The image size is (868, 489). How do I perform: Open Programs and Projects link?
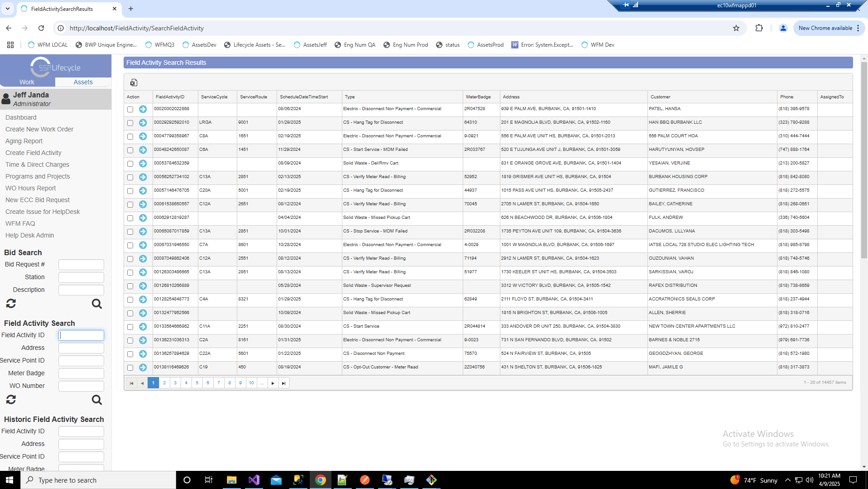point(38,176)
